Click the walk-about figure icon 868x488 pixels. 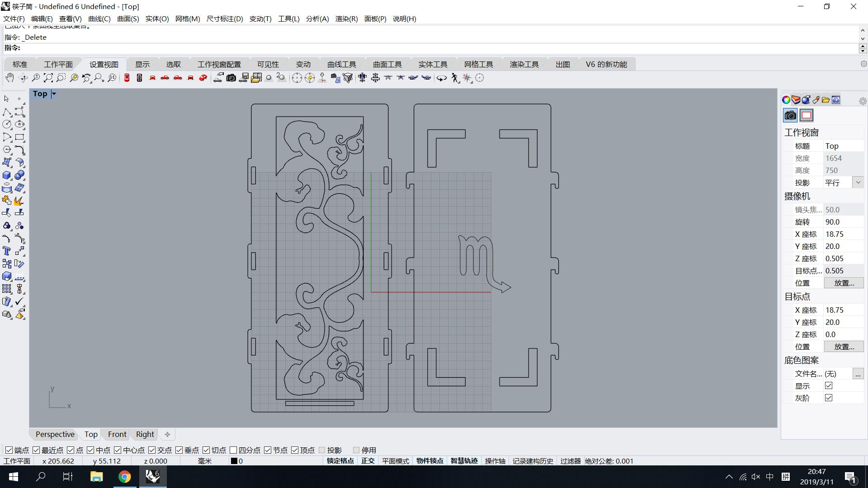[x=455, y=78]
